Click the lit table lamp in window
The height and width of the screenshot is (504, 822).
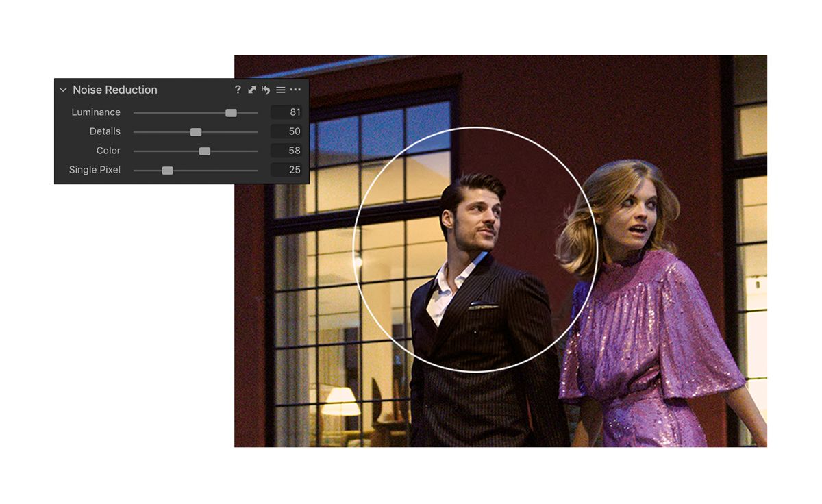(340, 401)
